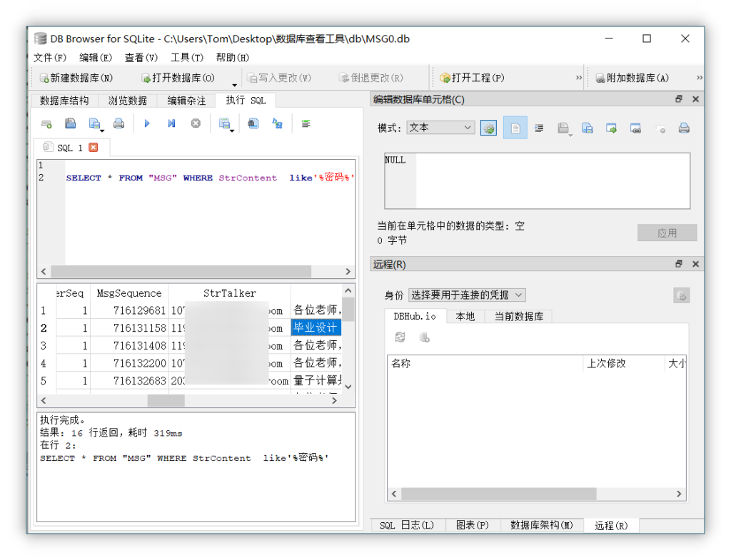Select the DBHub.io tab
The image size is (731, 560).
tap(415, 316)
